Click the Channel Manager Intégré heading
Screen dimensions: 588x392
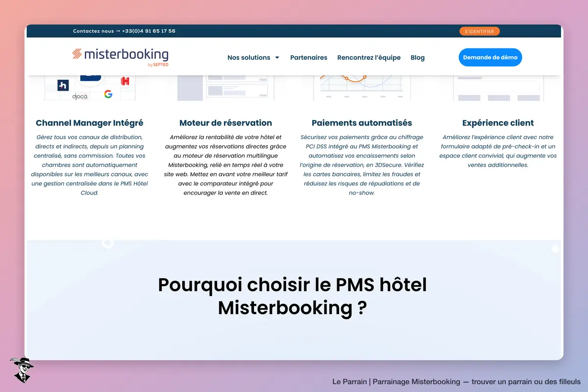(90, 123)
